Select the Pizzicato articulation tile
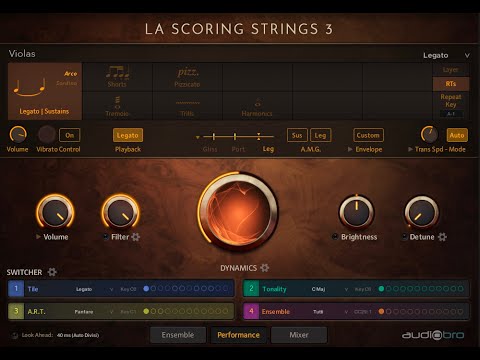The height and width of the screenshot is (360, 480). [x=187, y=77]
